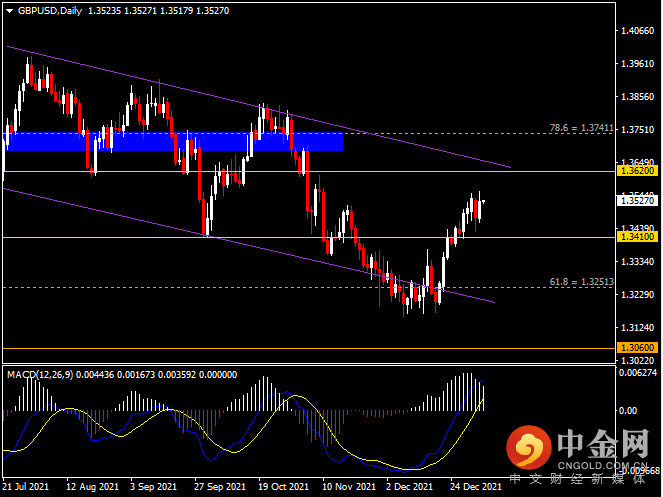Click the MACD scale value 0.006274
This screenshot has width=663, height=497.
click(x=638, y=373)
